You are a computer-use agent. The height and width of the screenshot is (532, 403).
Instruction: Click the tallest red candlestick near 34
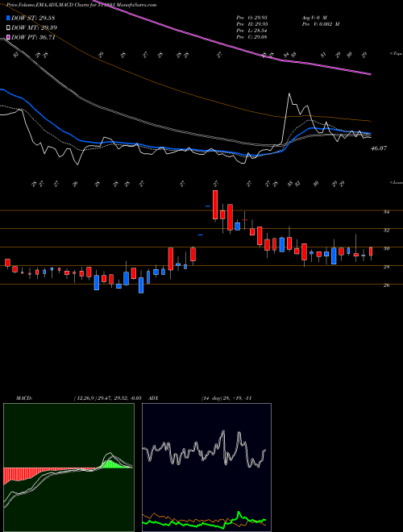[215, 205]
